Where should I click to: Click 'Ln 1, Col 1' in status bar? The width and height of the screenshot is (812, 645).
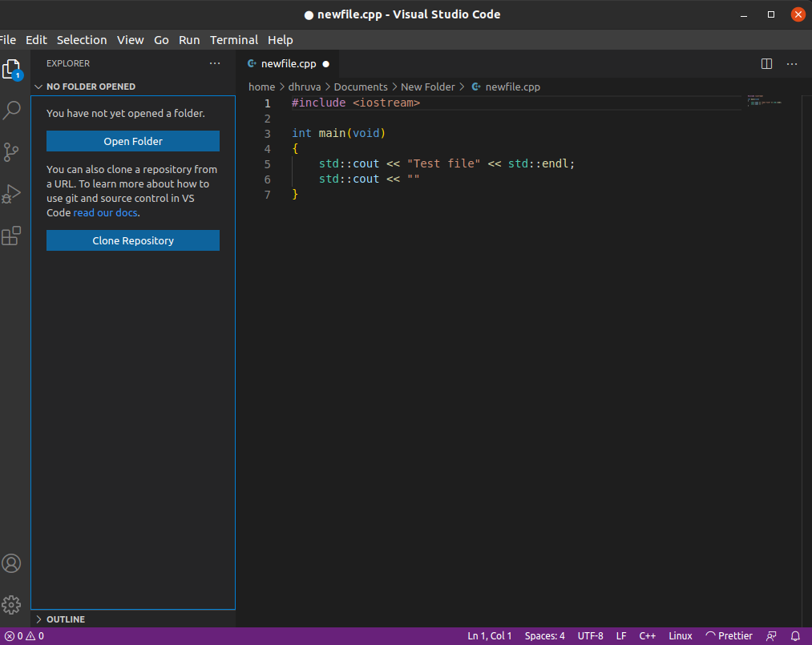point(490,636)
